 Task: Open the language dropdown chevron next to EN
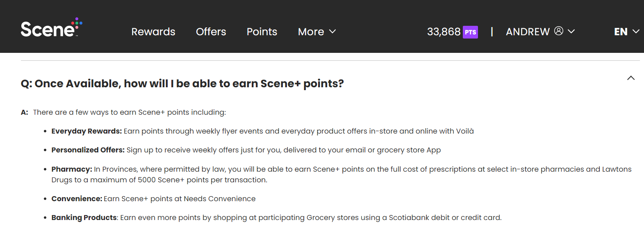point(636,32)
